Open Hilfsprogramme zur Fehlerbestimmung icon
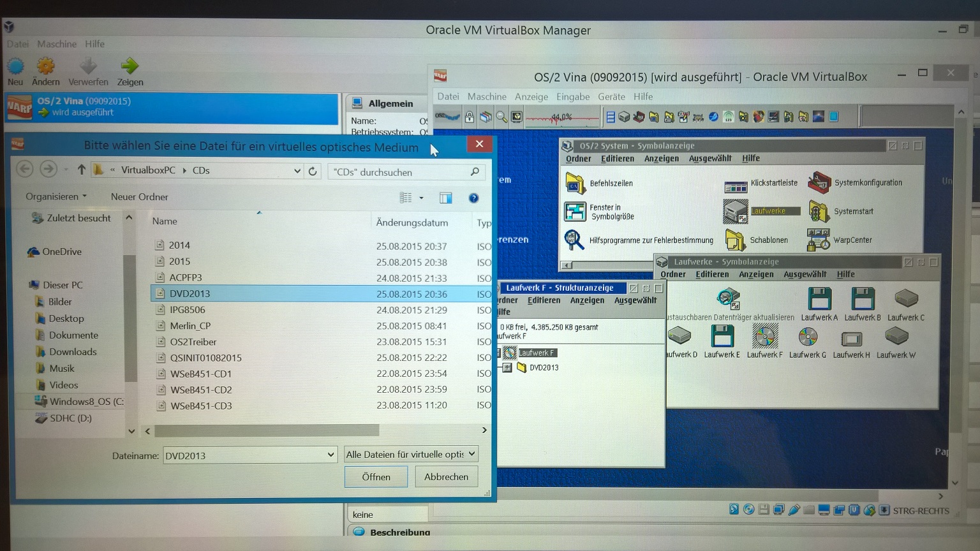This screenshot has width=980, height=551. (x=574, y=240)
